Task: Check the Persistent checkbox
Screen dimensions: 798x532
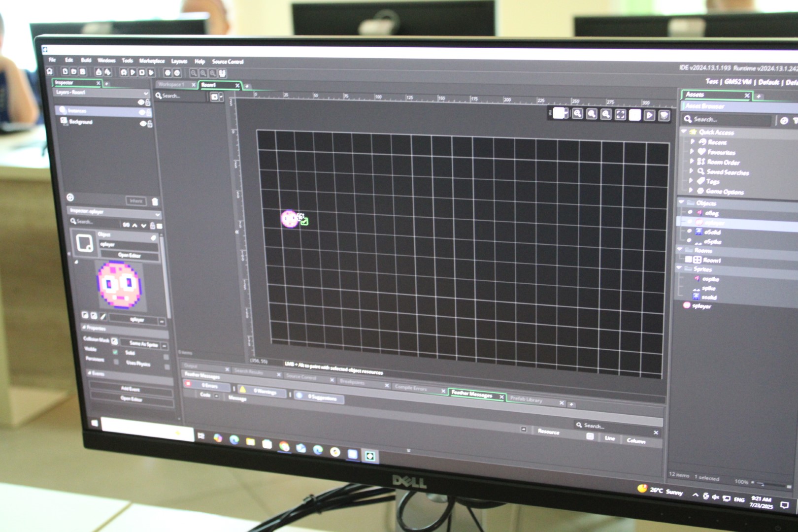Action: click(116, 362)
